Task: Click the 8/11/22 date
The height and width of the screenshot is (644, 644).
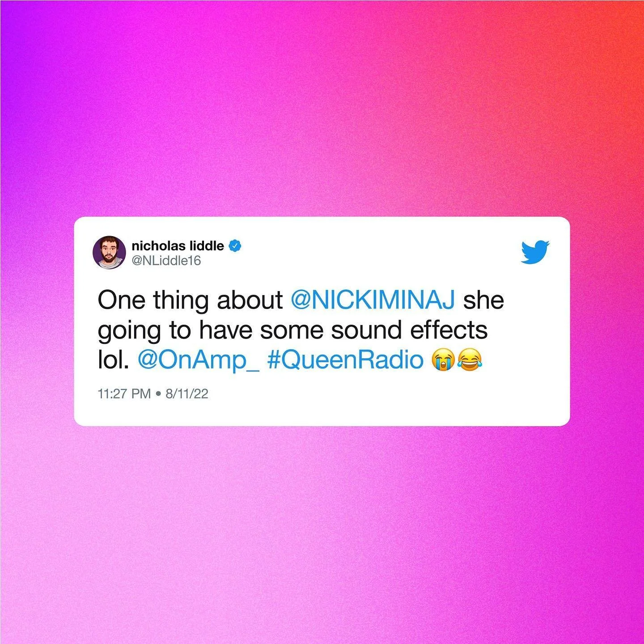Action: 187,394
